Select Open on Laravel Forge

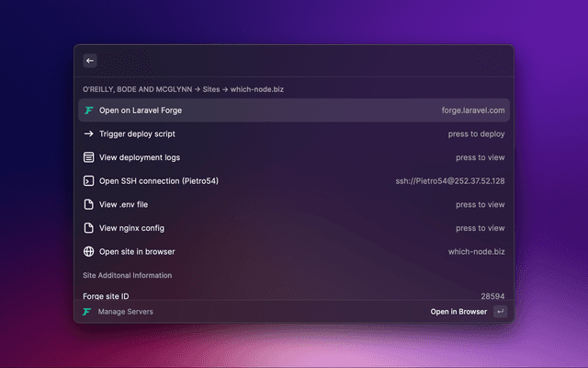[x=141, y=110]
